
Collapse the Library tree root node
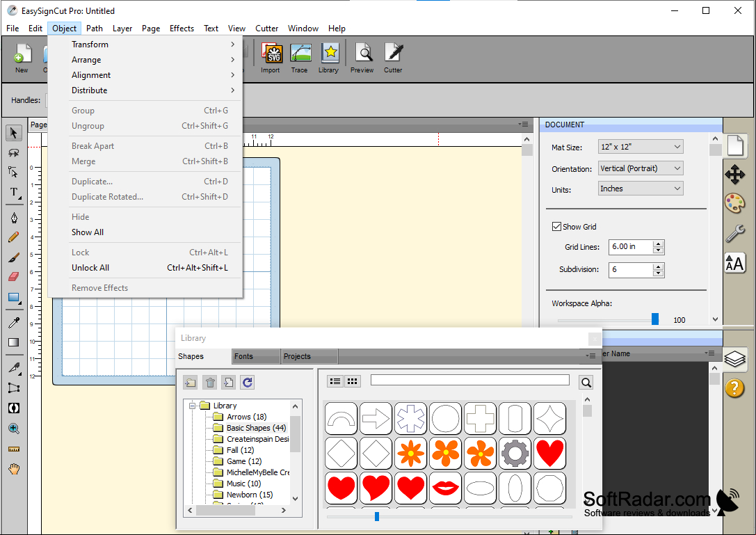click(x=192, y=406)
